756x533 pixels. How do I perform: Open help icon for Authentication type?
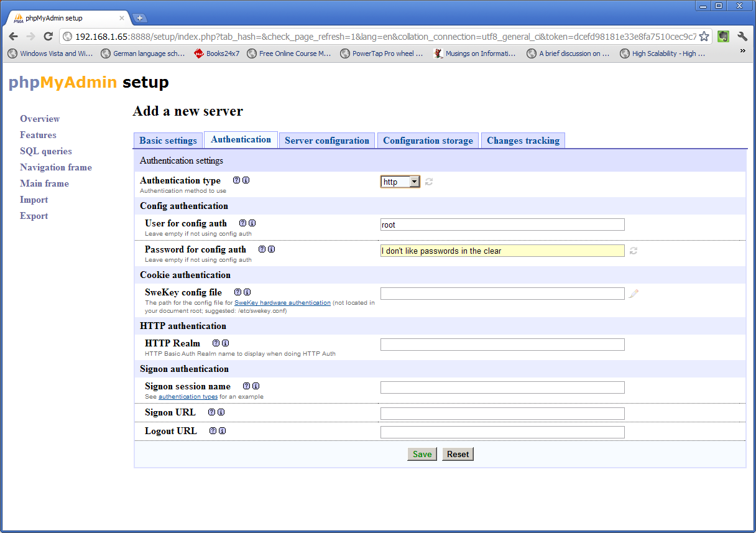coord(236,180)
